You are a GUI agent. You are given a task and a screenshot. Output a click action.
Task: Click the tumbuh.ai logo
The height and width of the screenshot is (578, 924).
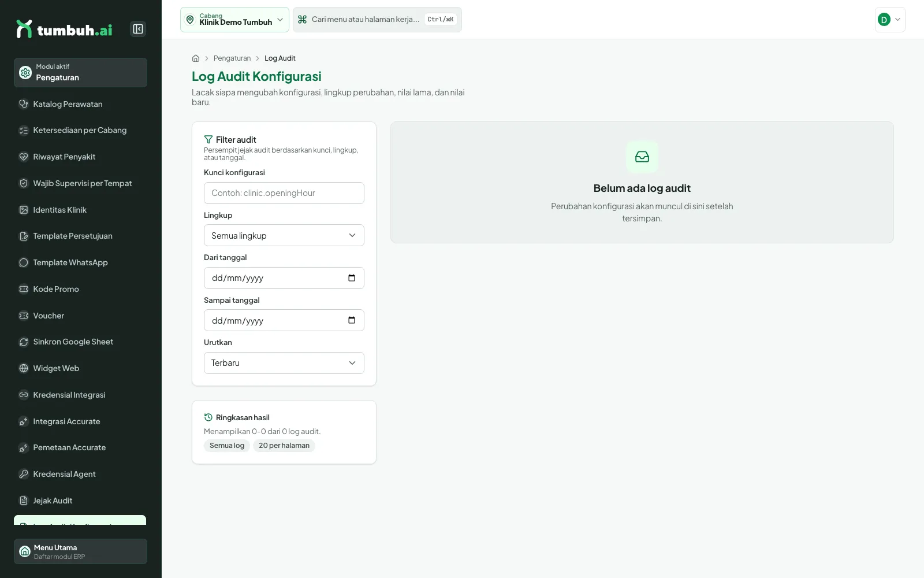[64, 29]
